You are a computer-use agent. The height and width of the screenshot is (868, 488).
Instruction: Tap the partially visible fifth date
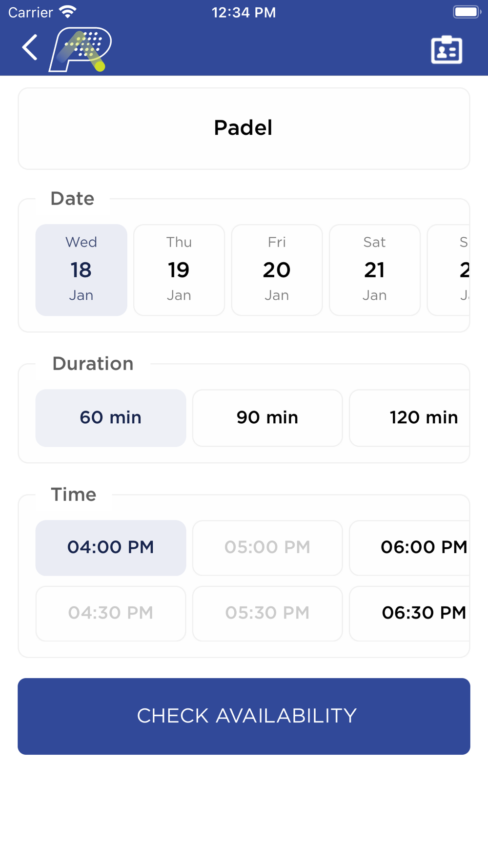(449, 269)
